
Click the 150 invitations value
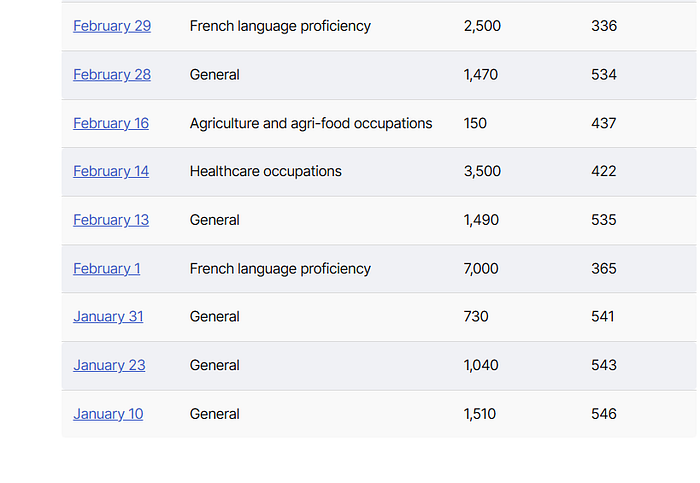pos(475,123)
